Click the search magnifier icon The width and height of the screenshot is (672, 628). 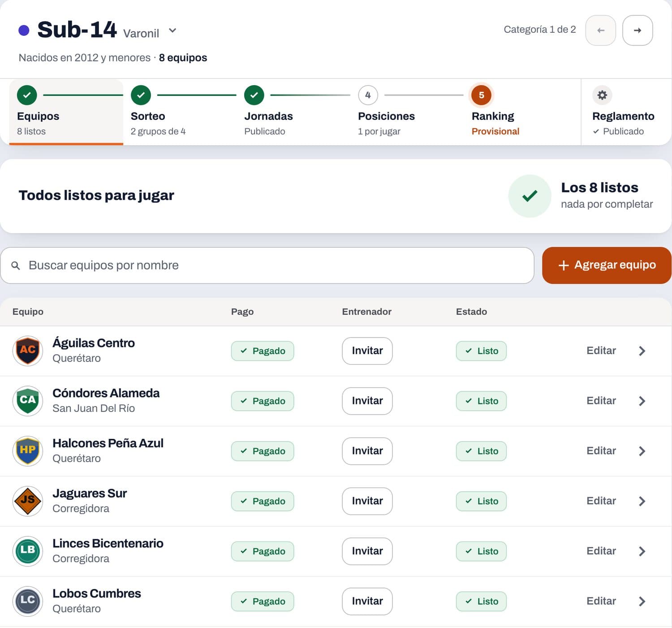coord(16,266)
